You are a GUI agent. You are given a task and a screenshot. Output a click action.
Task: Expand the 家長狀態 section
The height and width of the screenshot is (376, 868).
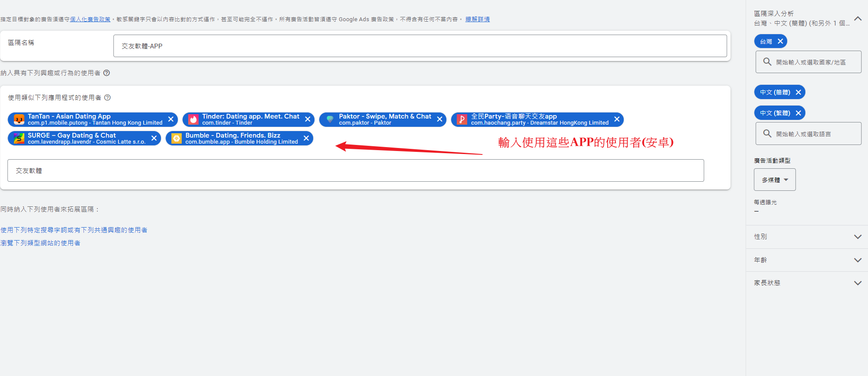858,283
